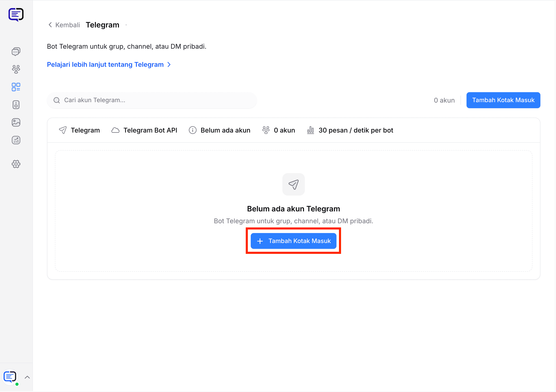
Task: Click the search magnifier icon
Action: tap(57, 100)
